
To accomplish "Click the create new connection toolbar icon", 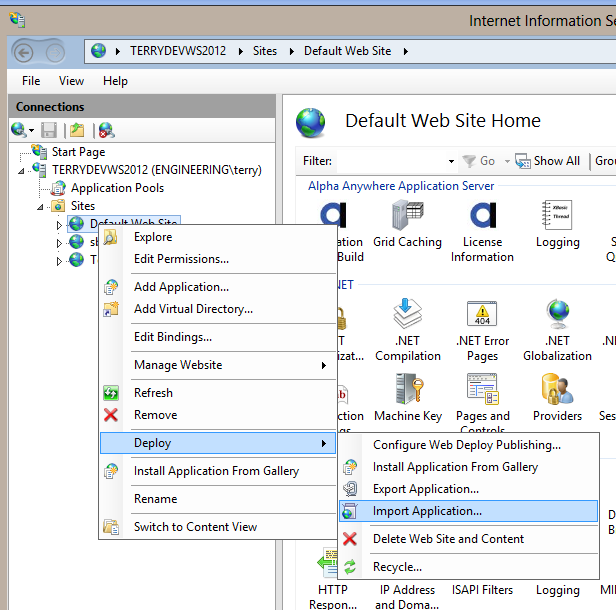I will (18, 130).
